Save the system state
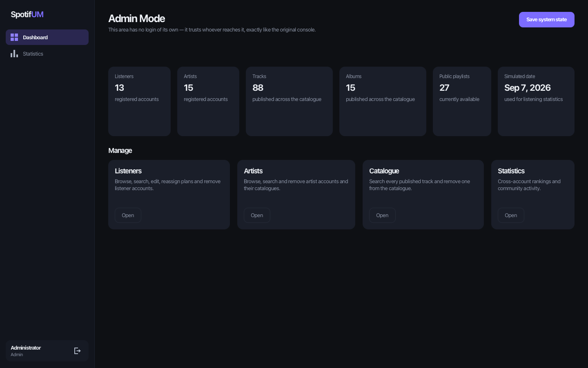The height and width of the screenshot is (368, 588). 546,20
